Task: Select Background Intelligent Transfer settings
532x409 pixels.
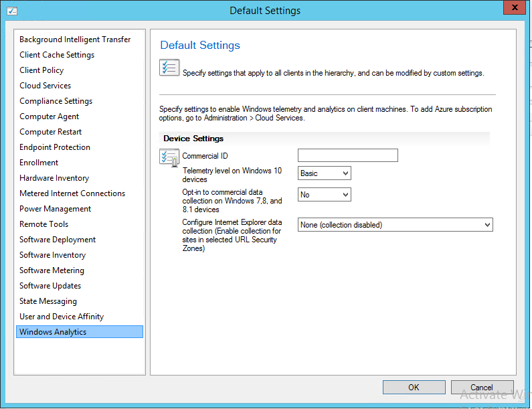Action: coord(75,39)
